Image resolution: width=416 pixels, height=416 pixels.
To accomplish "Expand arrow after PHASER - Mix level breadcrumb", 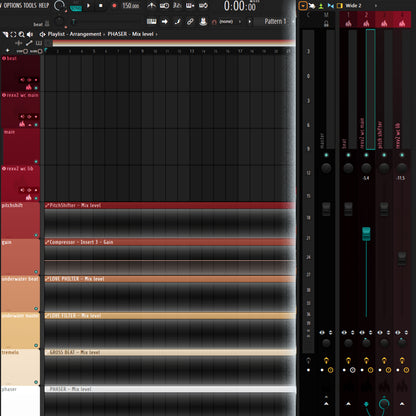I will (156, 34).
